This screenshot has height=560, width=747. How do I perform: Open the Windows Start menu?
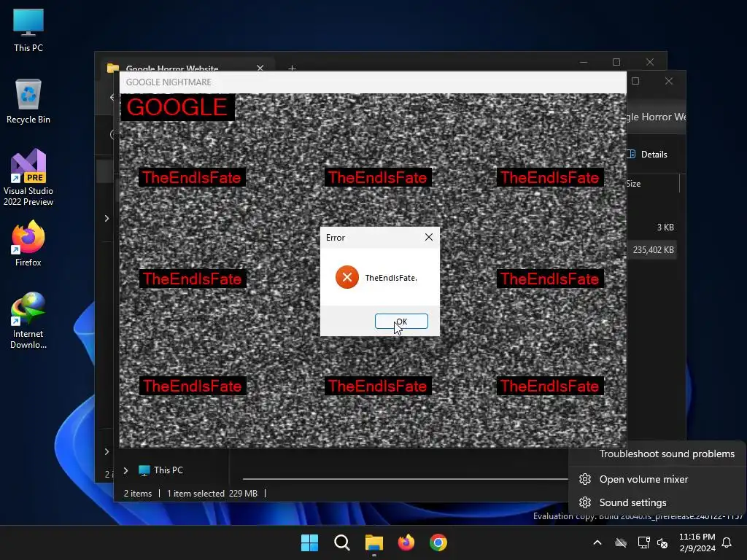[x=309, y=542]
